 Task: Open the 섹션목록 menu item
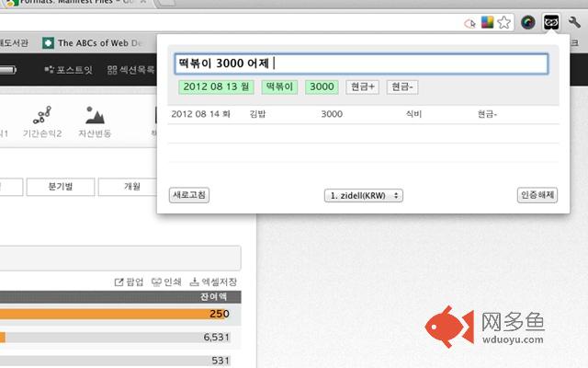coord(130,70)
